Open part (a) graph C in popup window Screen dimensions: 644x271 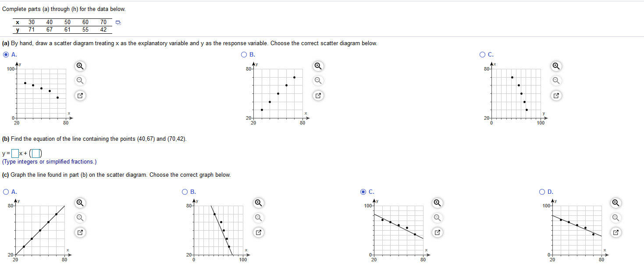(x=555, y=95)
